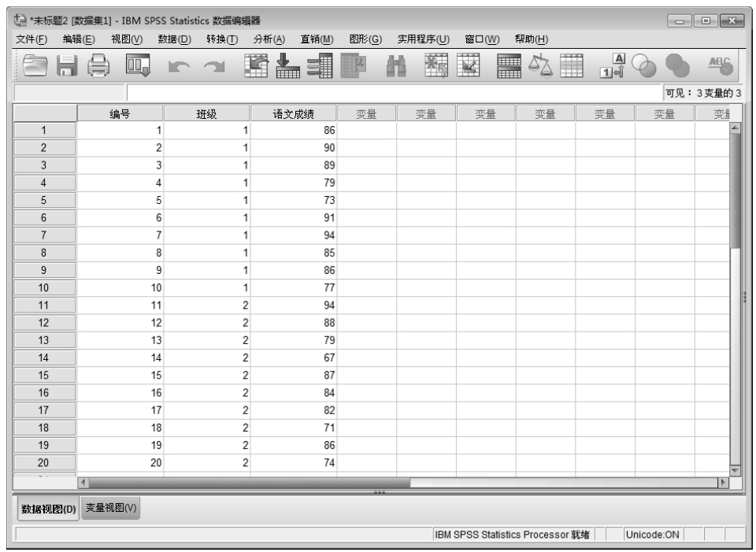Click the Use variable sets circles icon
The width and height of the screenshot is (756, 552).
coord(644,65)
